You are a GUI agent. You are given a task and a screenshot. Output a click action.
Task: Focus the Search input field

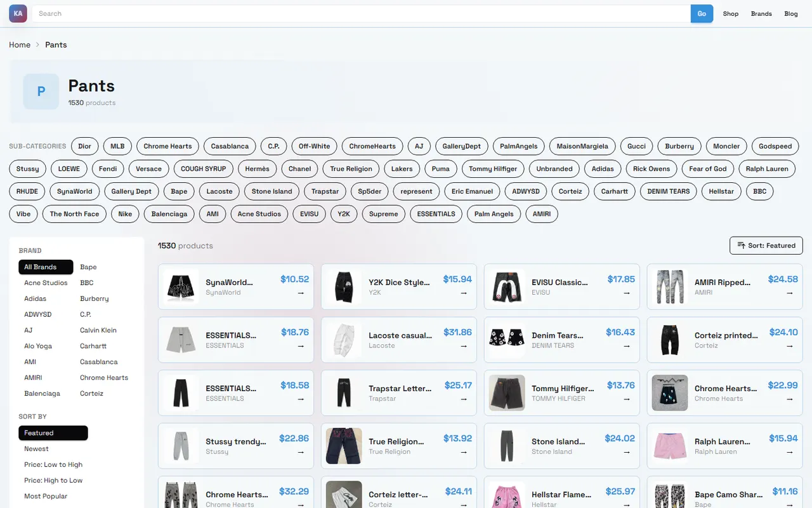(362, 14)
